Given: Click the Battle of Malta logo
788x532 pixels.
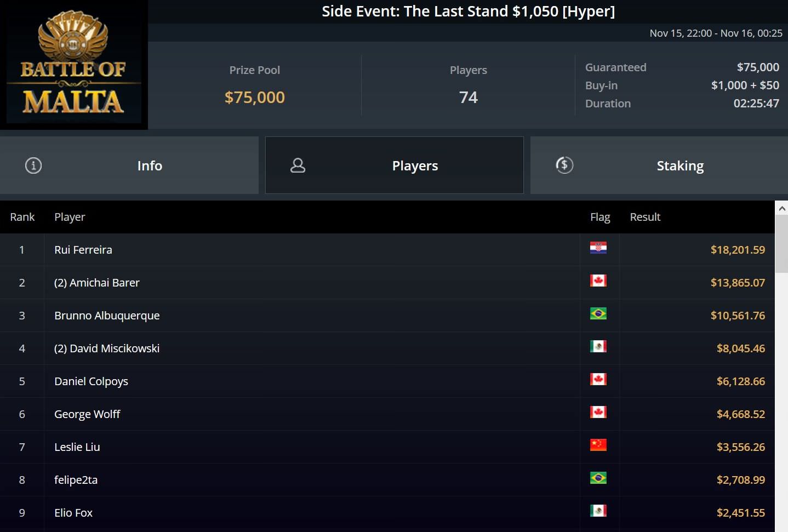Looking at the screenshot, I should 73,65.
